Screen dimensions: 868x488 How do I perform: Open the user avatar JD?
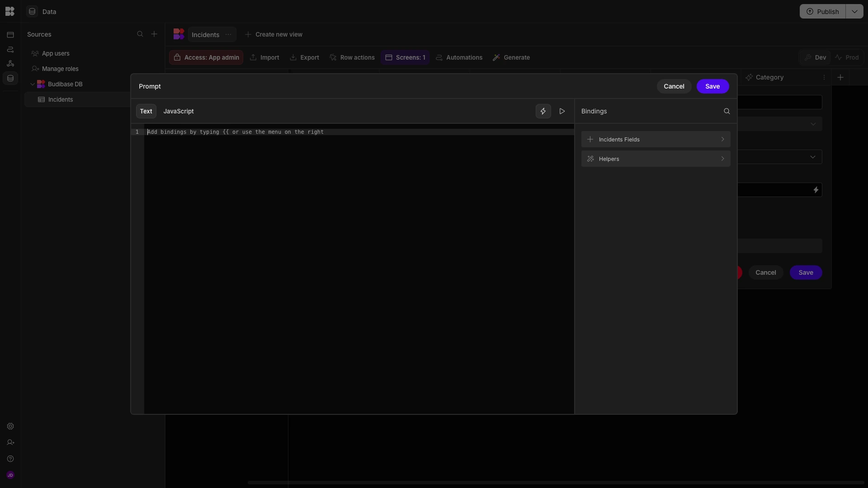10,475
